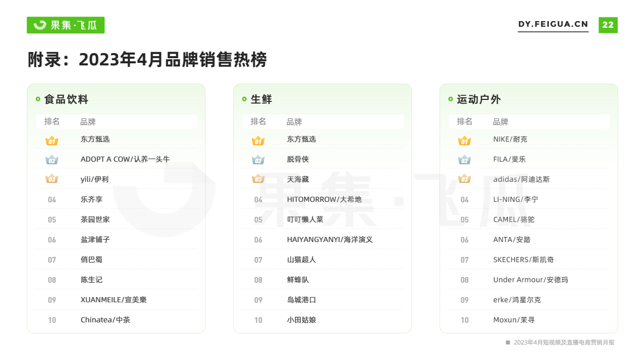Click the 品牌 header in 生鲜 table

(x=295, y=122)
